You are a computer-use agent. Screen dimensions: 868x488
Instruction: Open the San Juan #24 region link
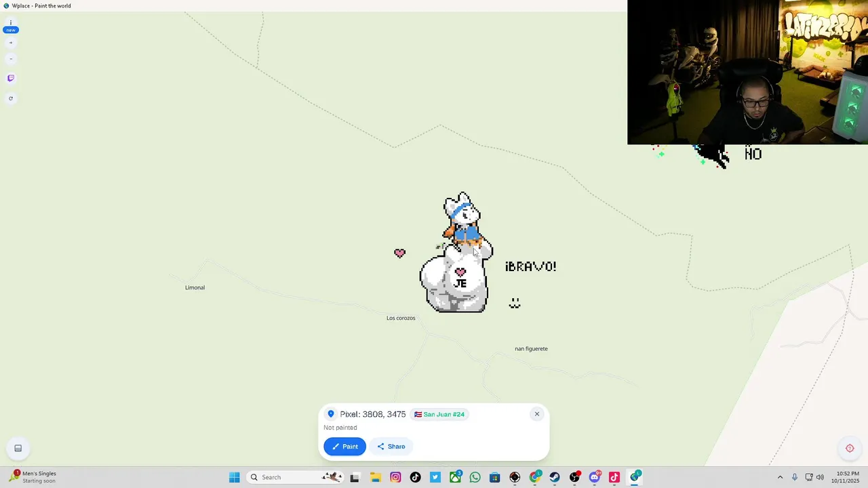(439, 414)
